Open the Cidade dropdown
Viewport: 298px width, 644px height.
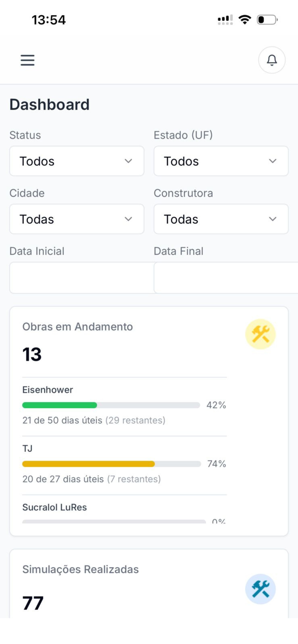[77, 219]
